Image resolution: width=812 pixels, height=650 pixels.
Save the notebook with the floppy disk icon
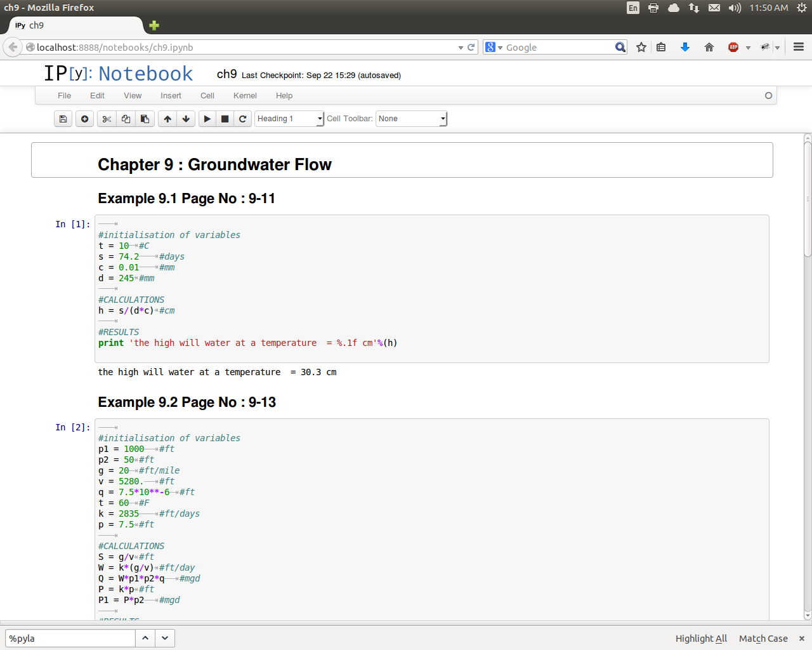[63, 119]
